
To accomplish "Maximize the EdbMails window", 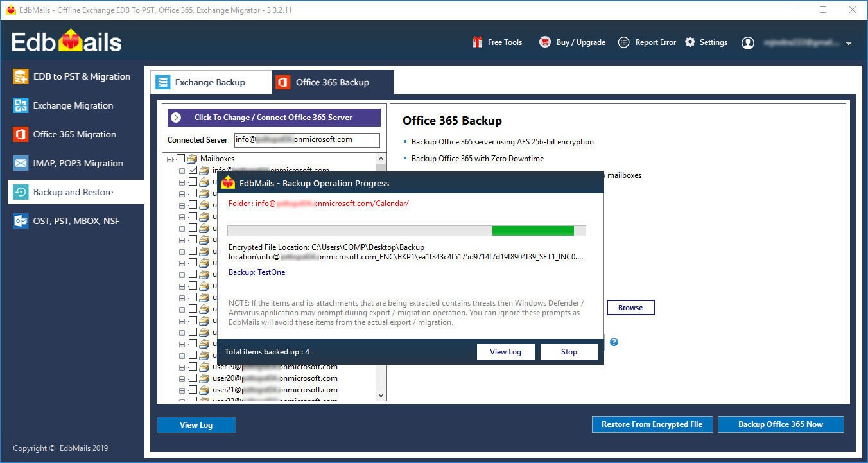I will click(x=823, y=10).
